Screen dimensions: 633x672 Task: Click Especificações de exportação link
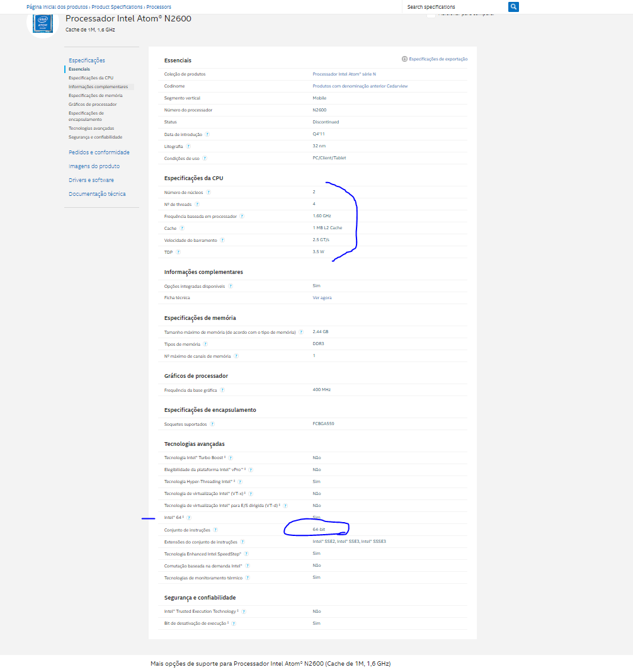438,59
